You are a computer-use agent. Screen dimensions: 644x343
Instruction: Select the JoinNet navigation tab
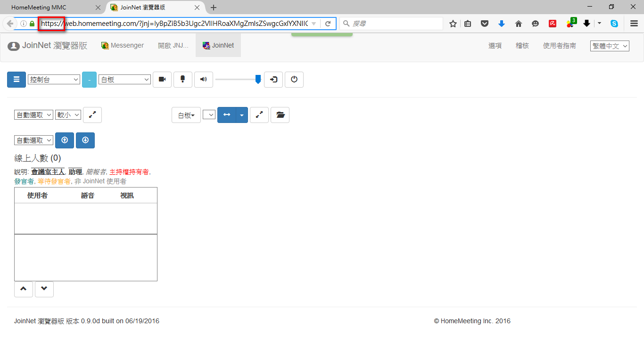pyautogui.click(x=218, y=45)
